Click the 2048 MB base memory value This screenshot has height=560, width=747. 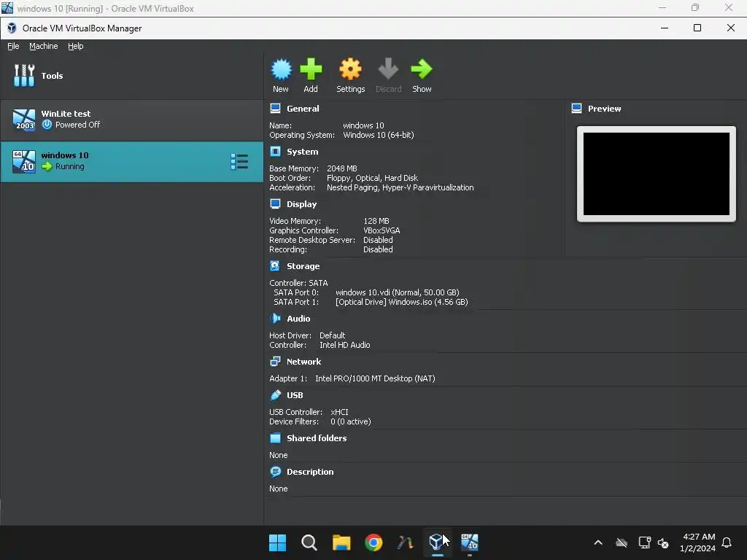coord(341,168)
